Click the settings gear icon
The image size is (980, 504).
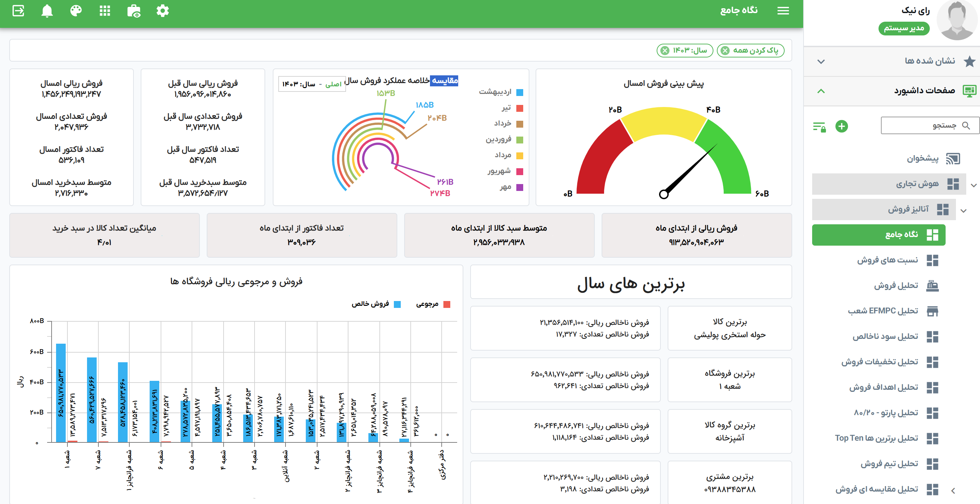[162, 11]
